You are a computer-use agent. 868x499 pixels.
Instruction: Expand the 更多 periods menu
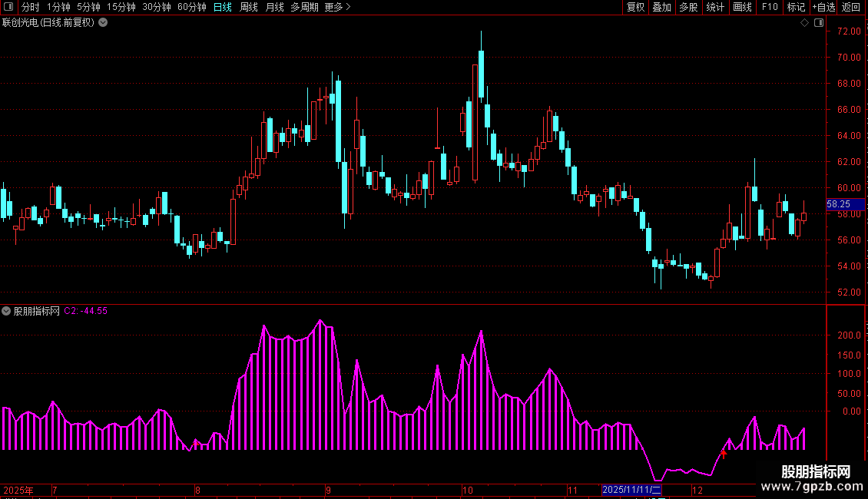click(337, 7)
